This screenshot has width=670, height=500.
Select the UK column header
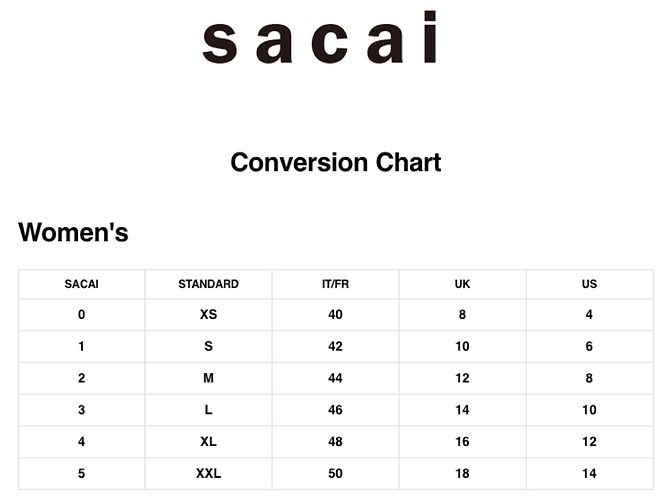tap(462, 284)
